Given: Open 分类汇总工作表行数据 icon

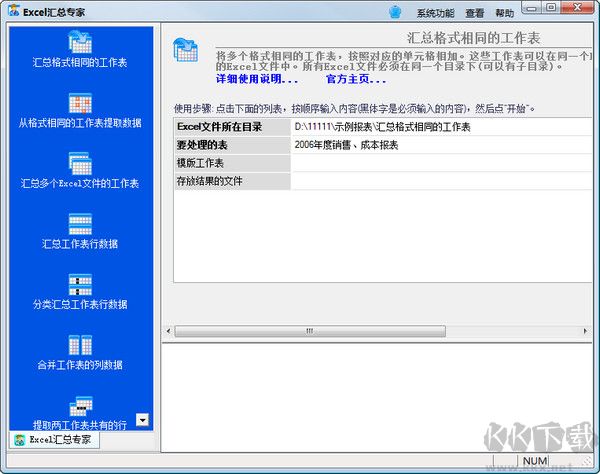Looking at the screenshot, I should pyautogui.click(x=80, y=285).
